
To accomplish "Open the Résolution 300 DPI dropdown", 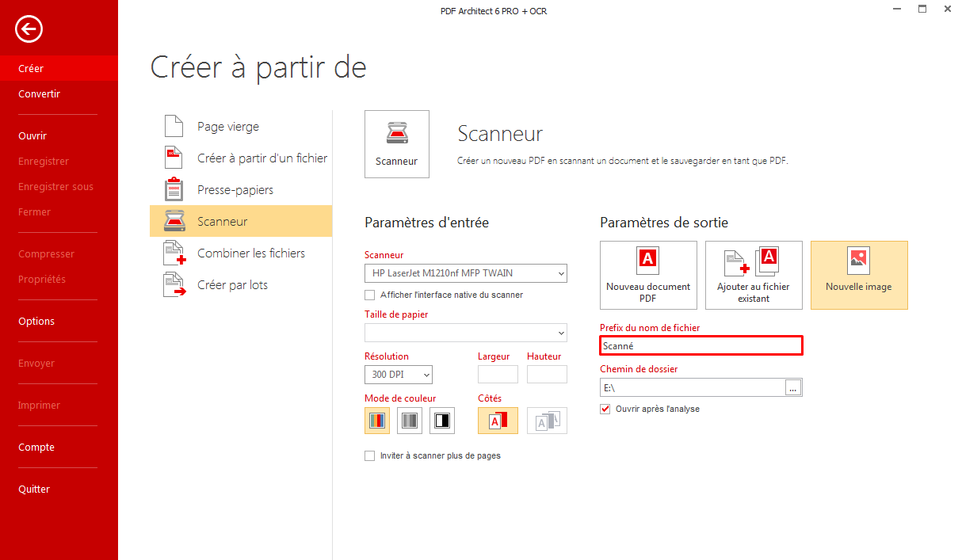I will pyautogui.click(x=399, y=374).
